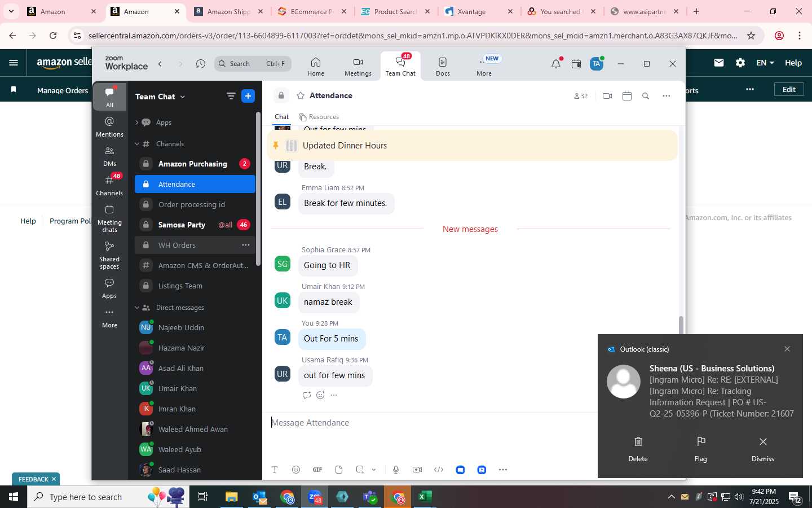Viewport: 812px width, 508px height.
Task: Collapse the Direct messages section
Action: pos(136,308)
